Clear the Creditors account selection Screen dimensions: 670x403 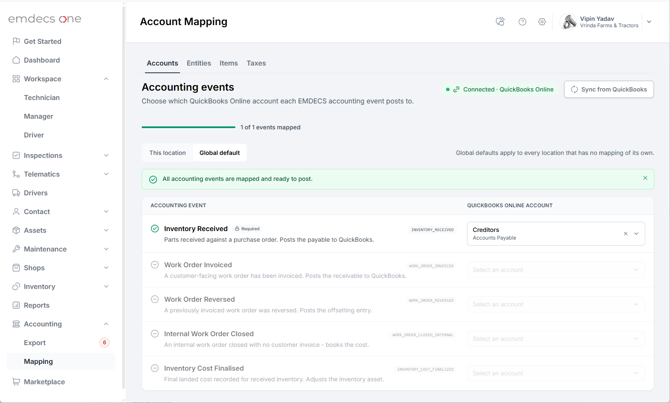tap(625, 233)
